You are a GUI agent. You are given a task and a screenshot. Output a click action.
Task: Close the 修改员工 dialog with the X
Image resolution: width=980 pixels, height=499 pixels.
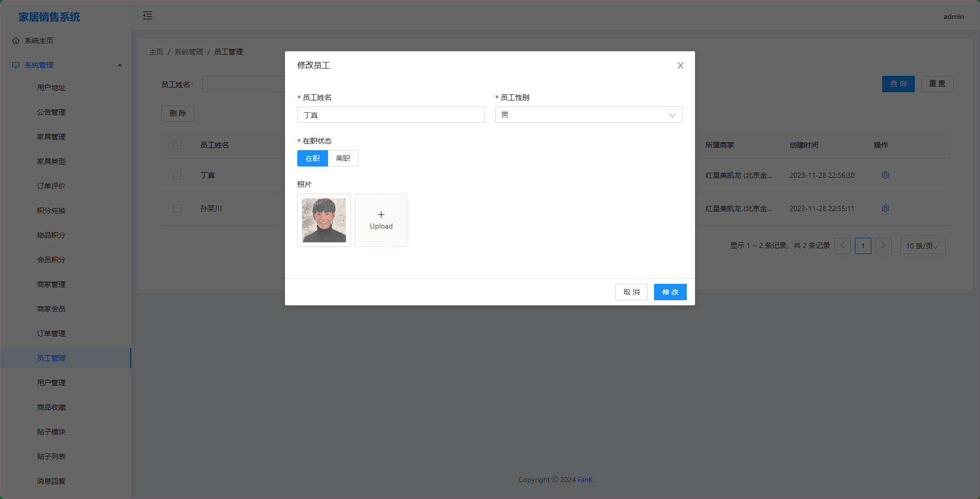coord(680,66)
